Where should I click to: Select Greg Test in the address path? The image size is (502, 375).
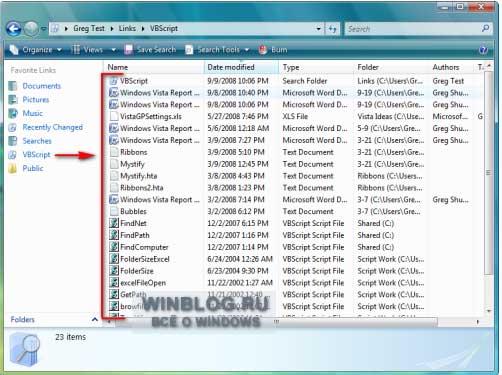point(89,29)
